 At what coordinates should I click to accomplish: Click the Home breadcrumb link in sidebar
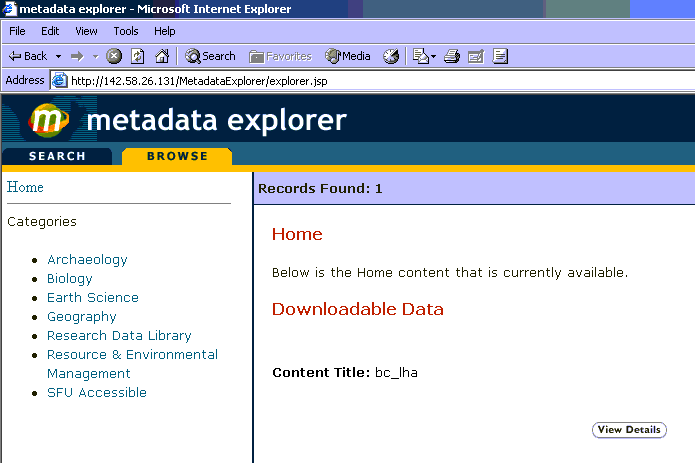[x=25, y=187]
